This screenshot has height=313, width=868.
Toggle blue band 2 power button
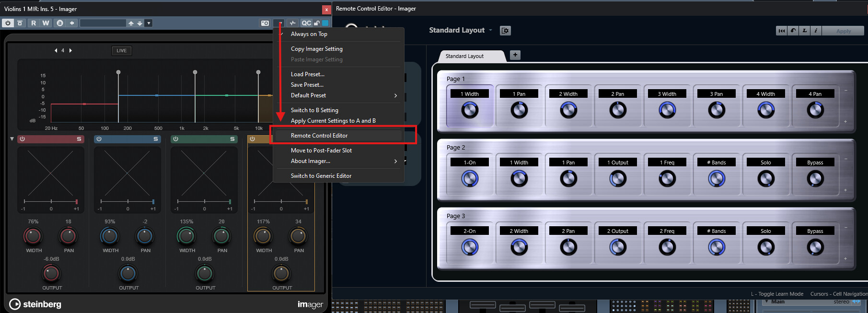99,139
